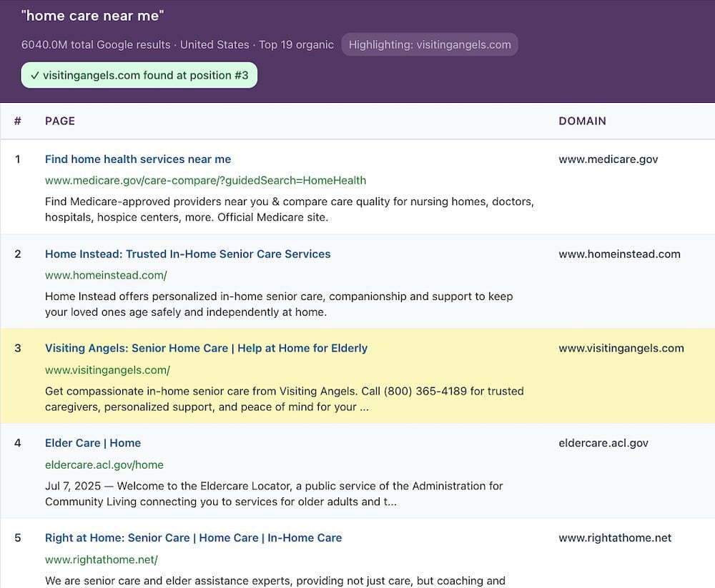Viewport: 715px width, 588px height.
Task: Click the Home Instead description snippet
Action: [x=279, y=304]
